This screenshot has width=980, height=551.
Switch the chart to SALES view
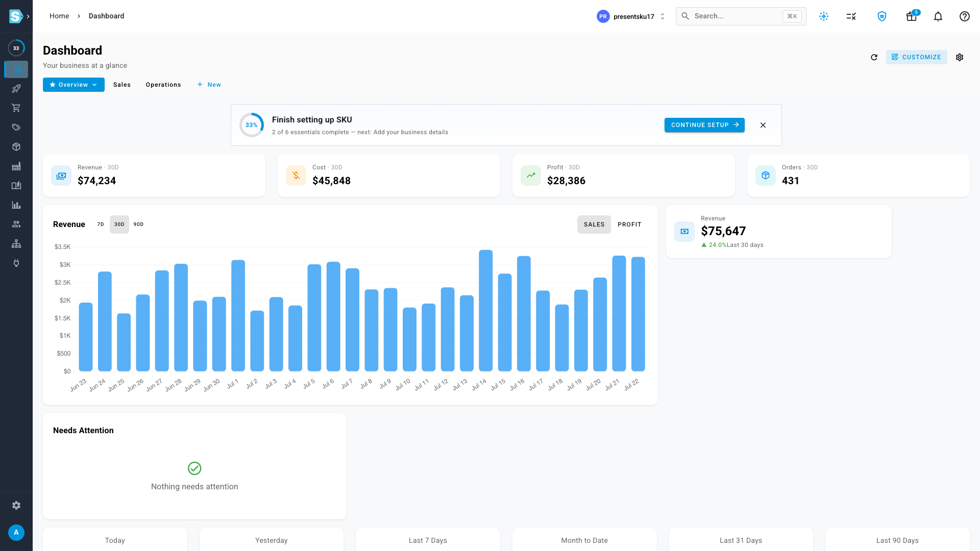tap(594, 224)
